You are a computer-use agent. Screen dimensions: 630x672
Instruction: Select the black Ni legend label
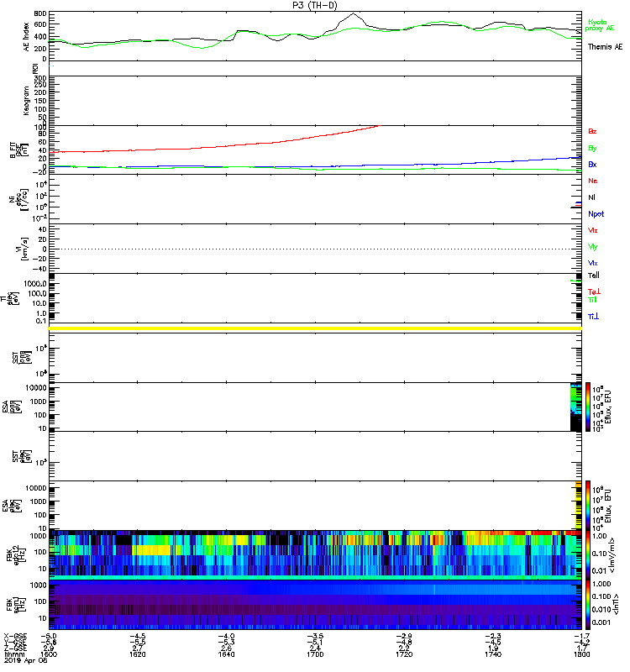pos(591,197)
